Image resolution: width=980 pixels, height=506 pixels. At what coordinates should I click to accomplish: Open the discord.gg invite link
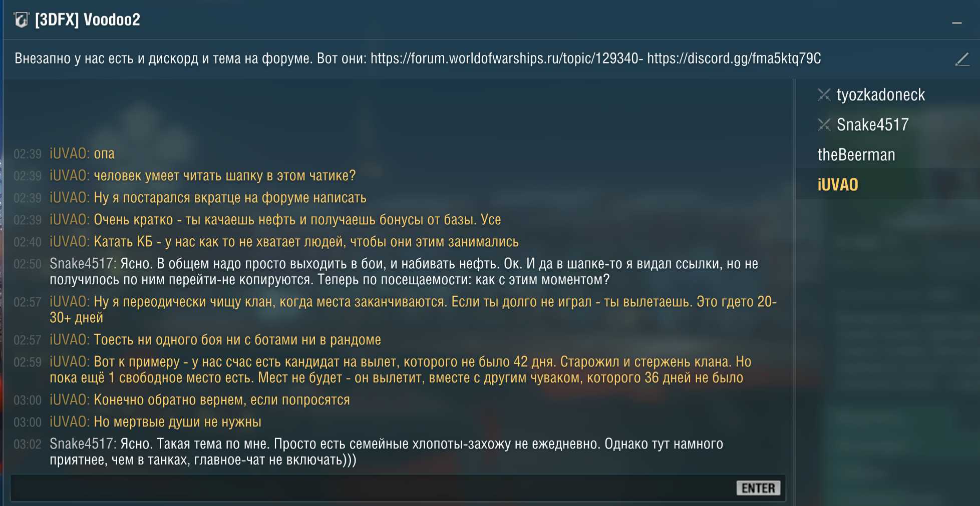[x=734, y=59]
